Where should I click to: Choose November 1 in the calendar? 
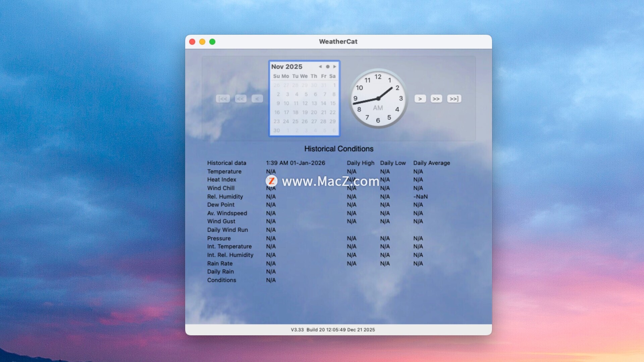point(334,85)
